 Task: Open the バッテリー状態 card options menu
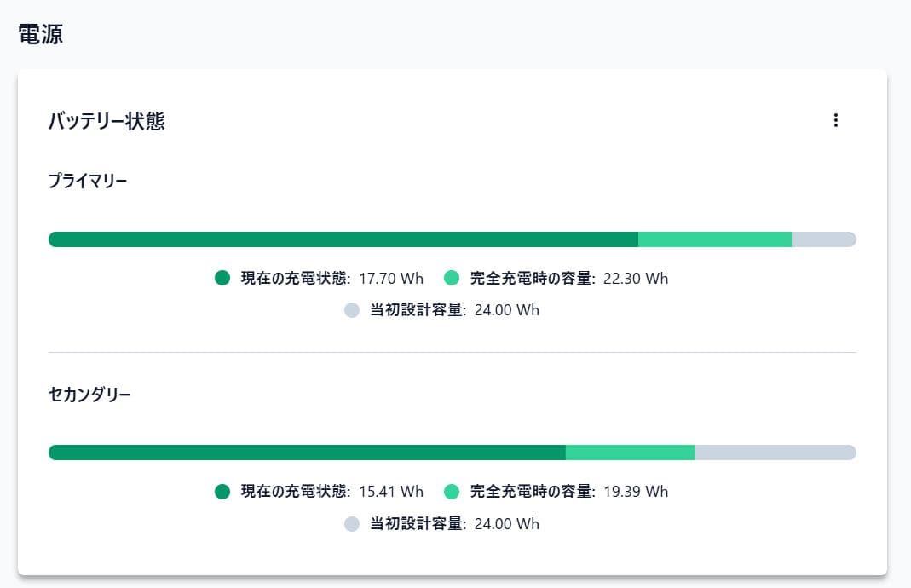point(835,120)
